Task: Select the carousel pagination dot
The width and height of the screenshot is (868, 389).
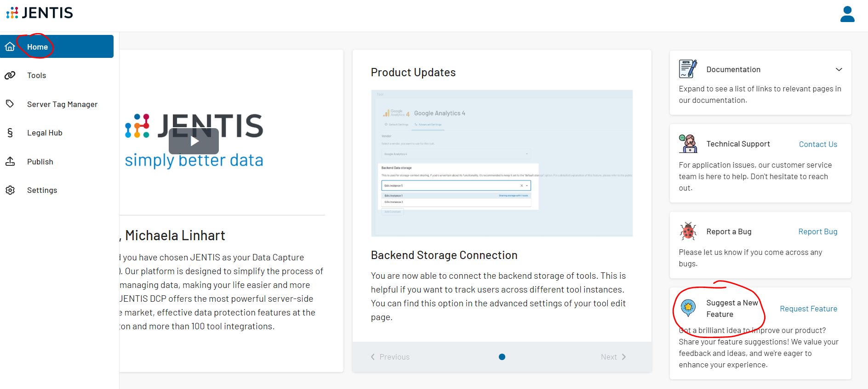Action: [502, 357]
